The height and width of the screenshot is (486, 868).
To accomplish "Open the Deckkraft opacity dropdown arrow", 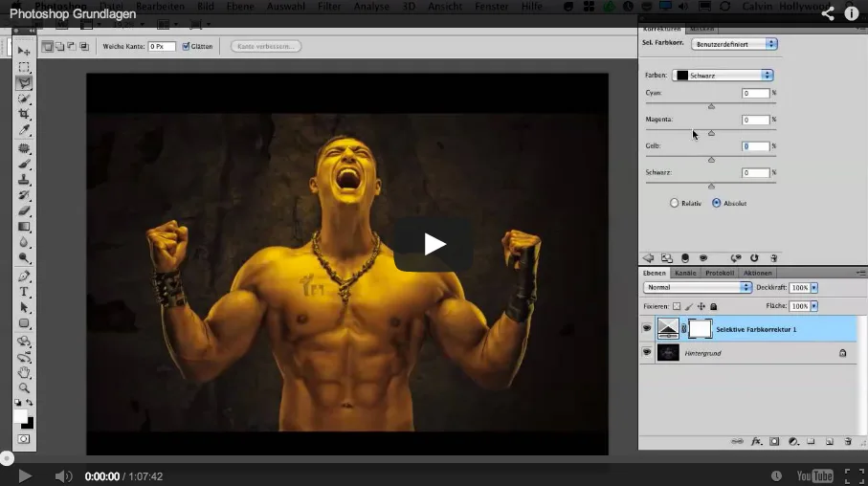I will click(814, 288).
